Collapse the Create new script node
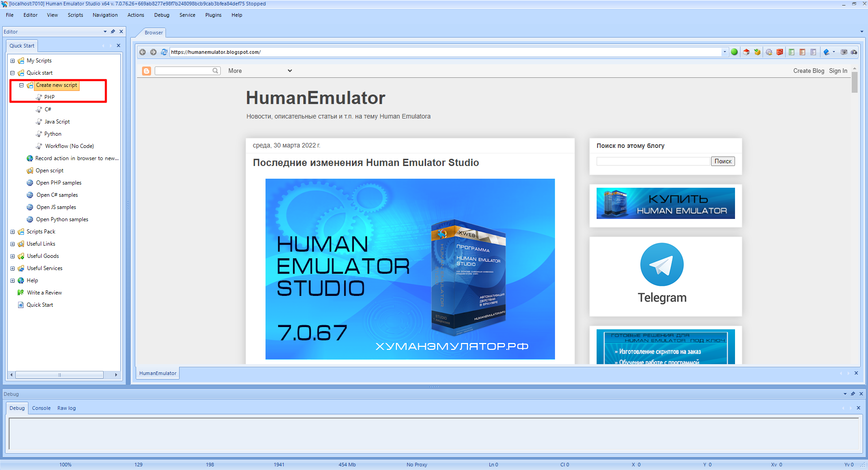The width and height of the screenshot is (868, 470). (21, 85)
